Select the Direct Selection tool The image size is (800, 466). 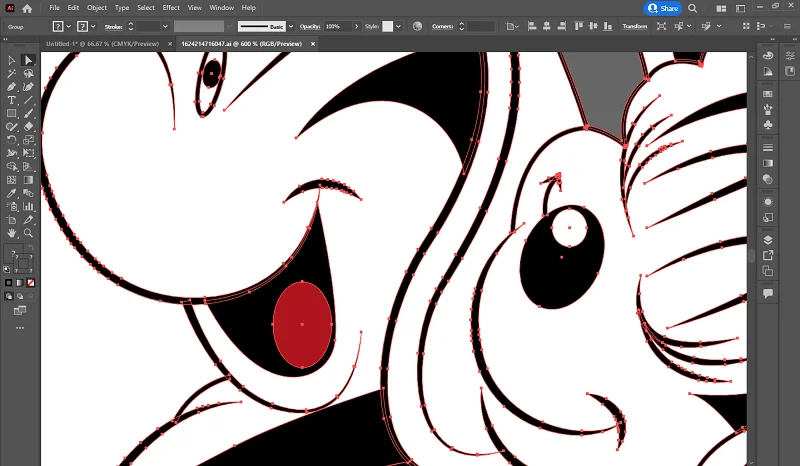[29, 60]
